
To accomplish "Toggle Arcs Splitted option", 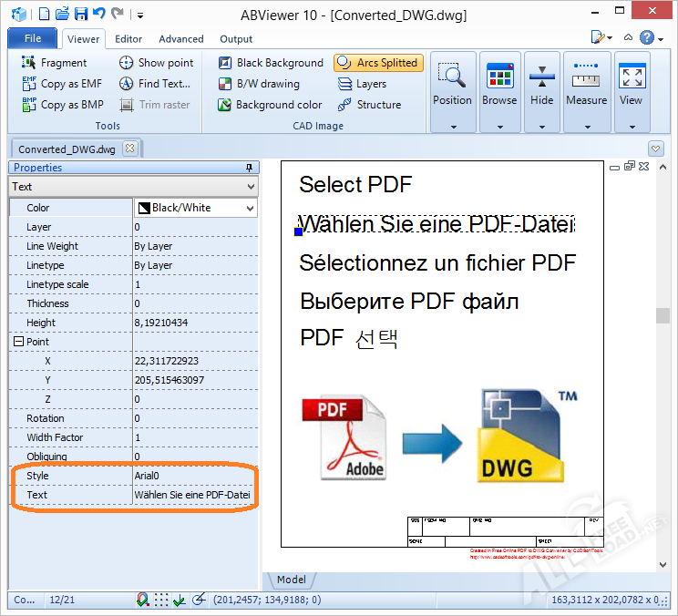I will pyautogui.click(x=377, y=63).
